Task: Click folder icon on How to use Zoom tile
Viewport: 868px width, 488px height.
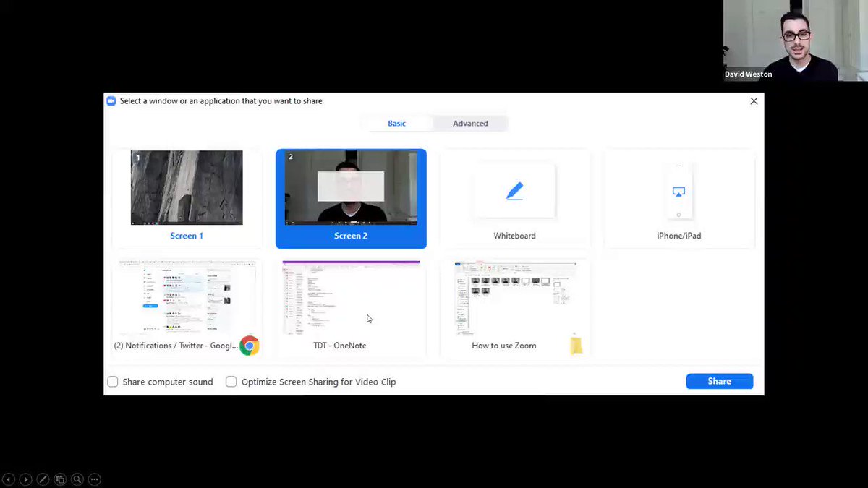Action: pos(576,346)
